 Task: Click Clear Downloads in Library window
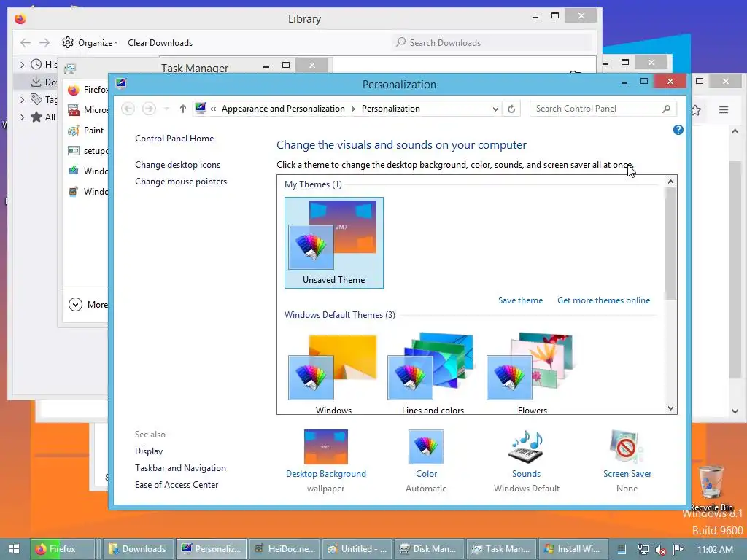pos(160,43)
